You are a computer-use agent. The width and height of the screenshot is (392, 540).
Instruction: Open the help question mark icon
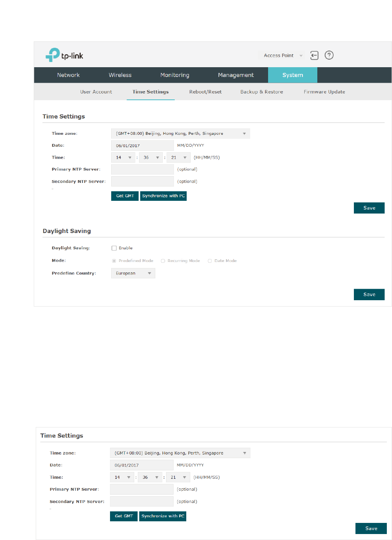[329, 55]
